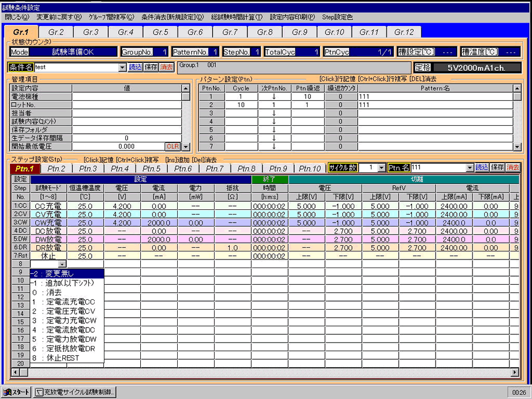
Task: Click 変更前に戻す(R) menu item
Action: [x=59, y=17]
